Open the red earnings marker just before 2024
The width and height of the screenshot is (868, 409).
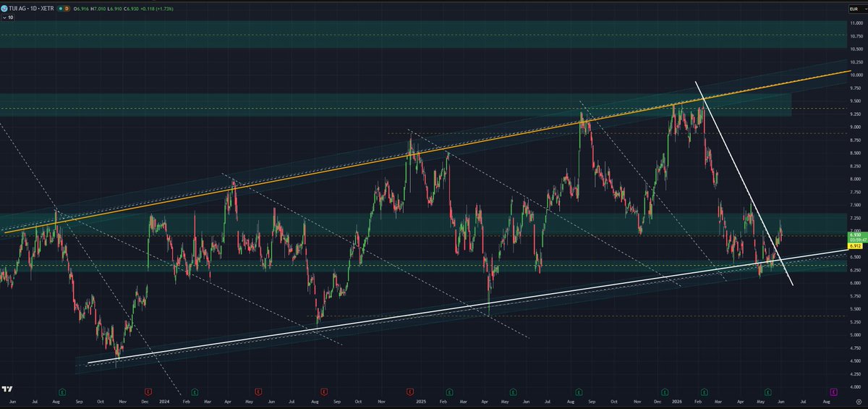[148, 392]
